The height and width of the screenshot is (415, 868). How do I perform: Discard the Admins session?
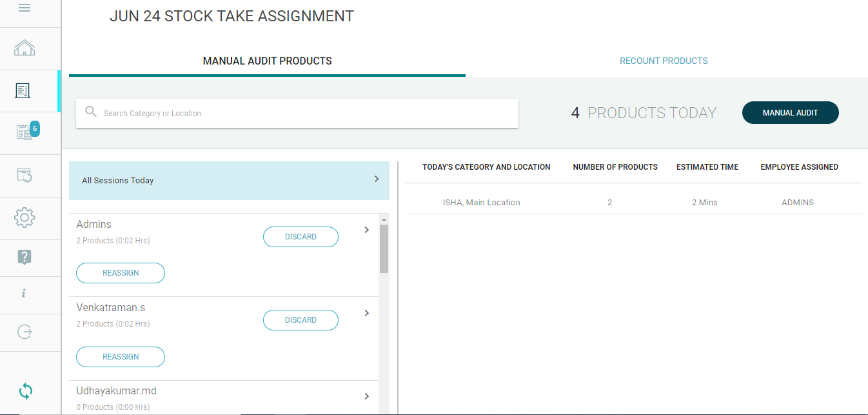(301, 237)
